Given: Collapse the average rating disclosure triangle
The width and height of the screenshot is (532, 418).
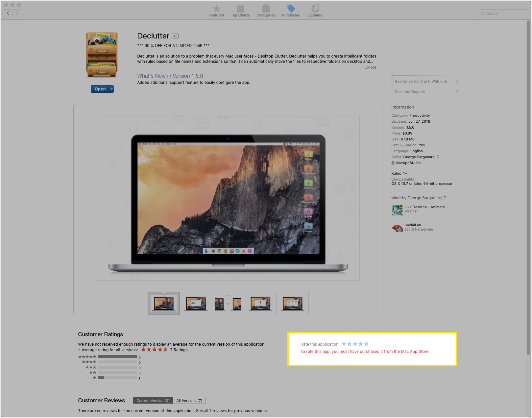Looking at the screenshot, I should tap(79, 350).
